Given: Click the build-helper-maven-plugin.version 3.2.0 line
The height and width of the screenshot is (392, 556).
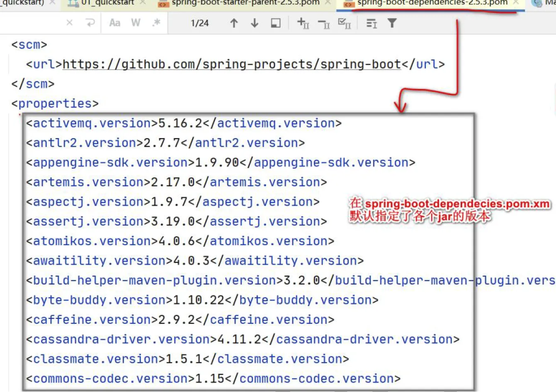Looking at the screenshot, I should pyautogui.click(x=290, y=280).
